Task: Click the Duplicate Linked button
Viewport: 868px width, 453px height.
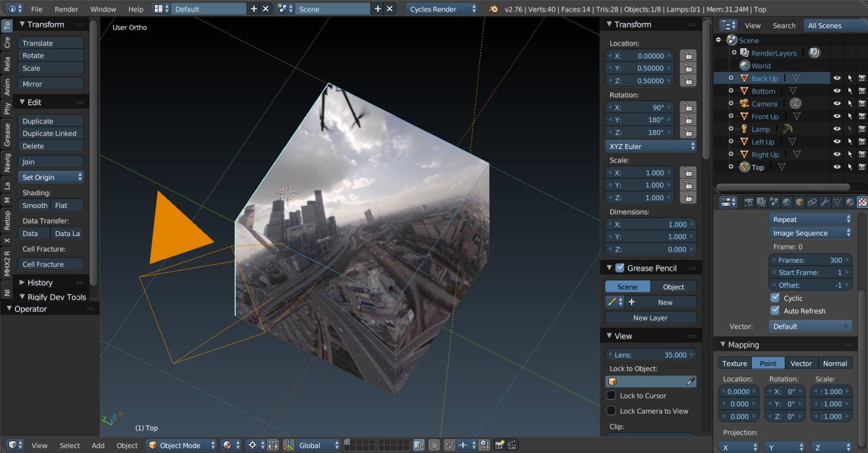Action: tap(50, 133)
